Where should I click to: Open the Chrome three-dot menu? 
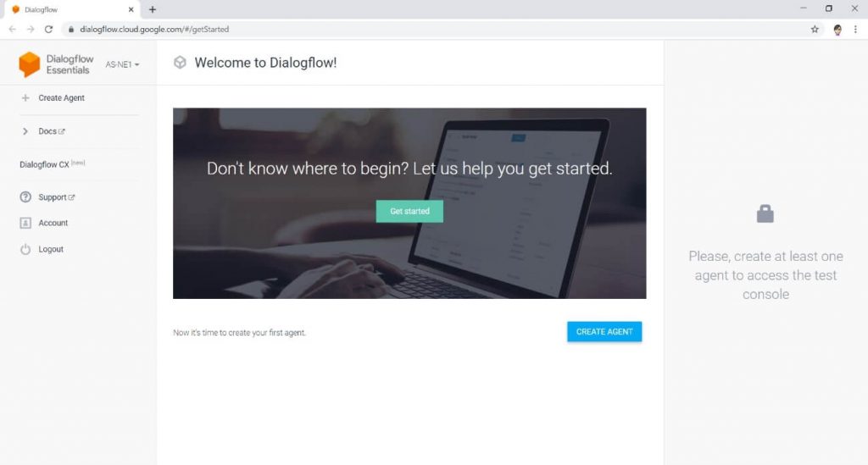tap(855, 30)
